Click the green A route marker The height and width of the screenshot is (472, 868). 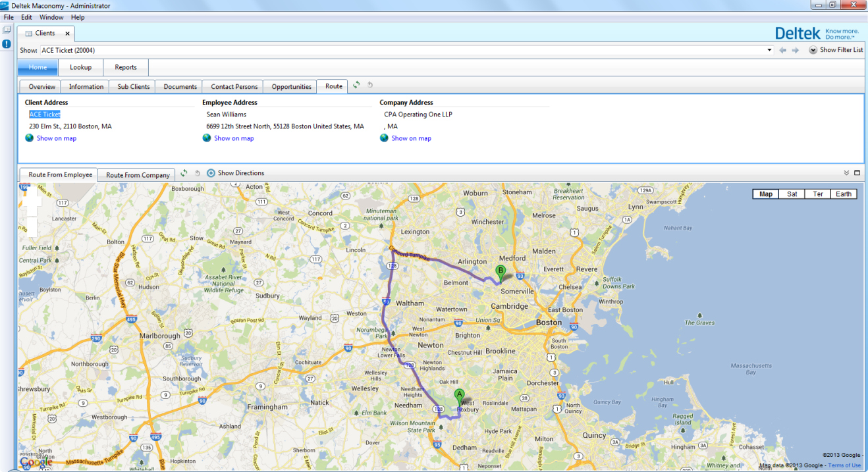pyautogui.click(x=459, y=396)
